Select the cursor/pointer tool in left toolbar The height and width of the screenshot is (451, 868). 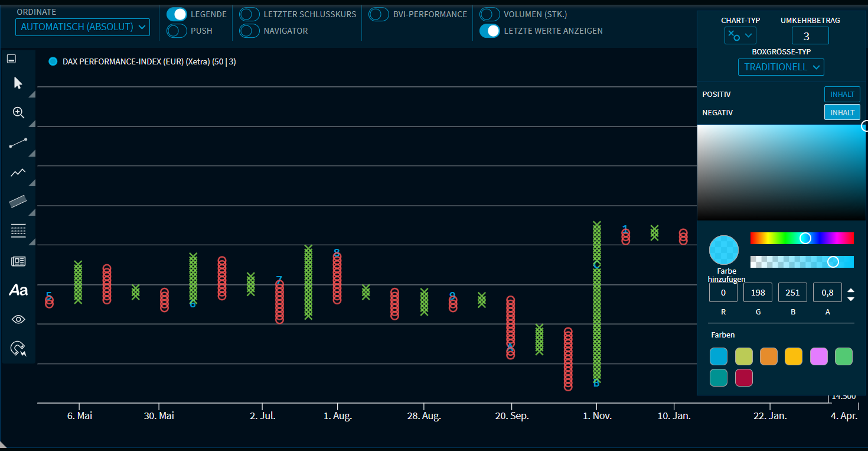point(18,83)
